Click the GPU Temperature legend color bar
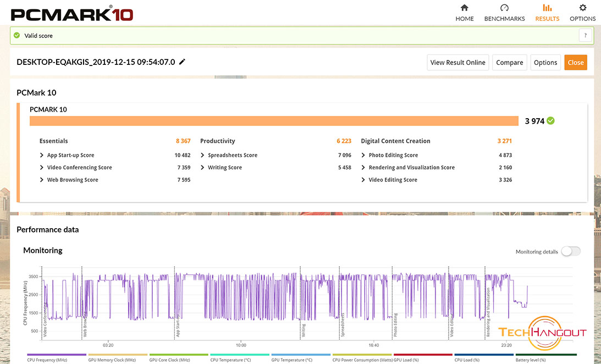Screen dimensions: 601x364 [x=301, y=355]
